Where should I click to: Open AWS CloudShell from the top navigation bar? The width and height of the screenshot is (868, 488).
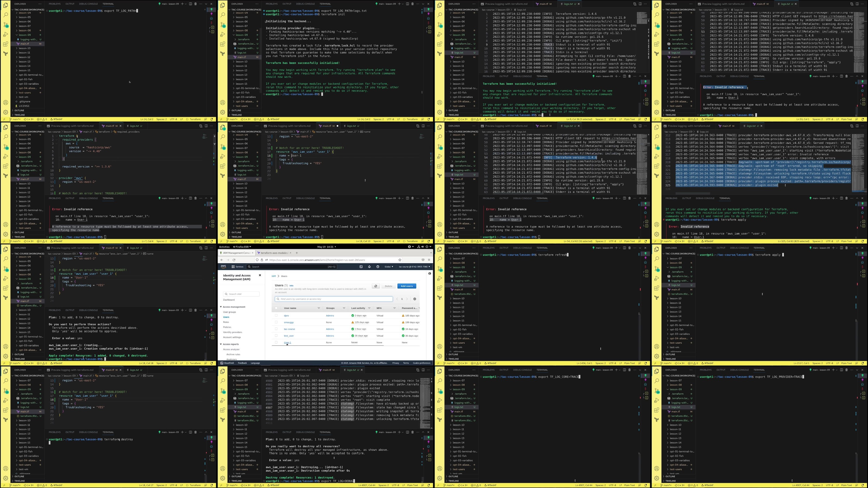[361, 267]
